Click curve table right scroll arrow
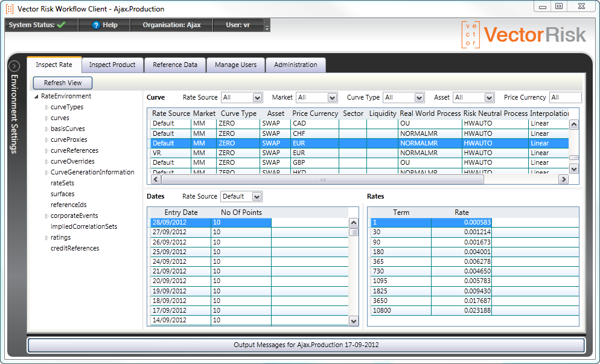The height and width of the screenshot is (364, 600). coord(563,179)
